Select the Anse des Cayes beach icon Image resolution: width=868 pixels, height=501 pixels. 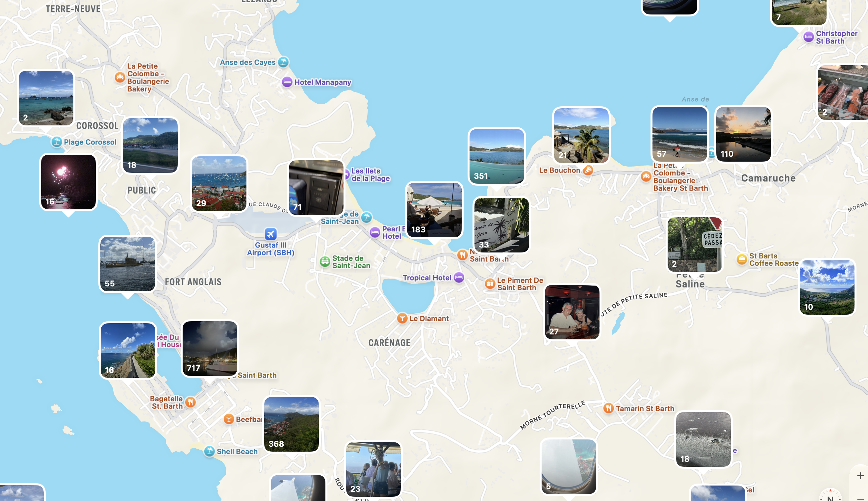(283, 62)
